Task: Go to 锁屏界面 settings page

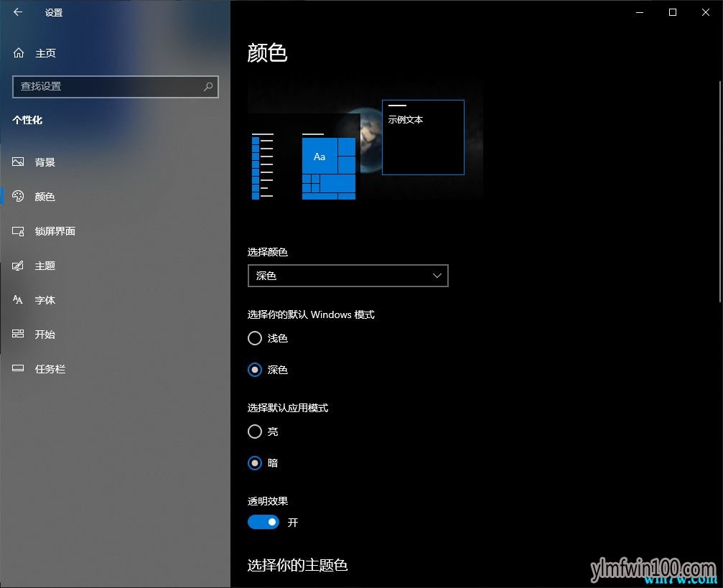Action: point(116,231)
